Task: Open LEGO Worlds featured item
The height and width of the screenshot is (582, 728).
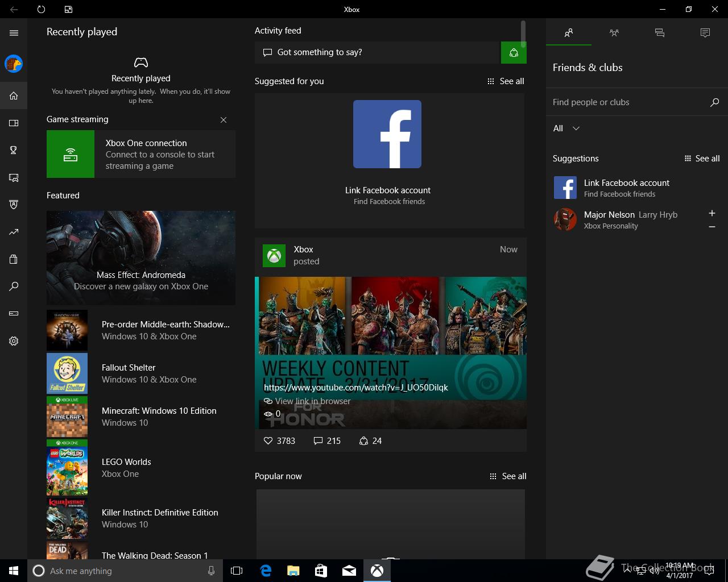Action: click(x=141, y=468)
